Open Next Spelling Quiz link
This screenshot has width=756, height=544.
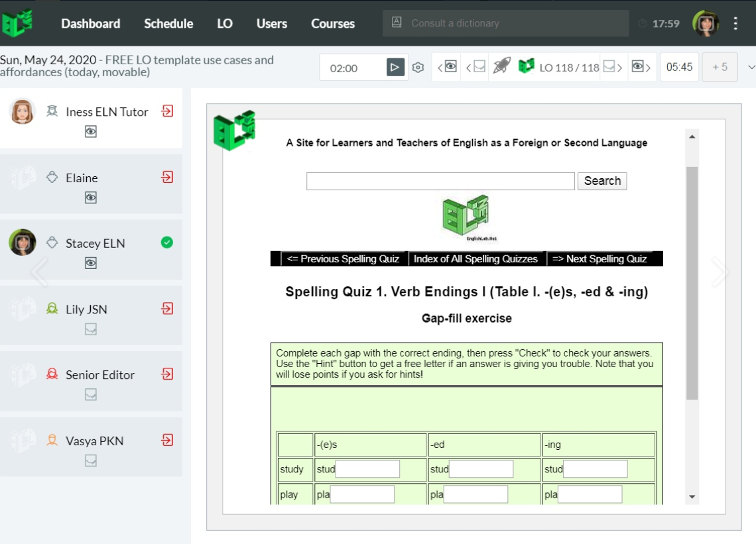tap(599, 259)
